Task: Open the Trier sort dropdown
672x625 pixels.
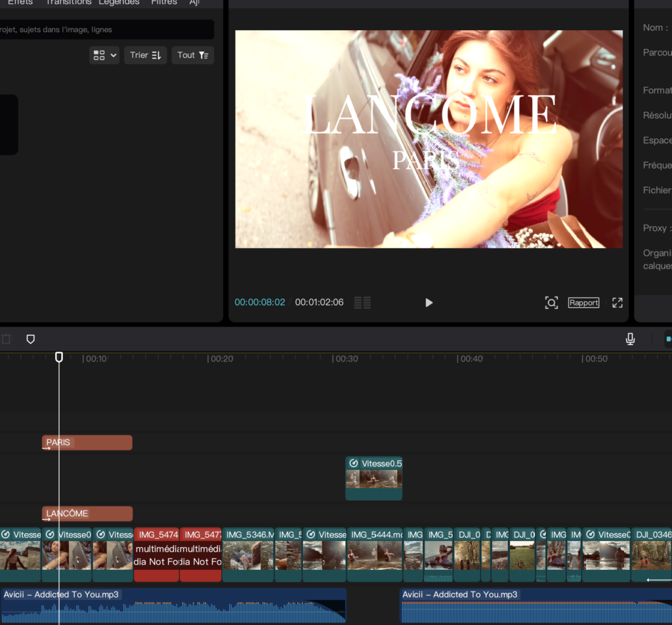Action: [145, 55]
